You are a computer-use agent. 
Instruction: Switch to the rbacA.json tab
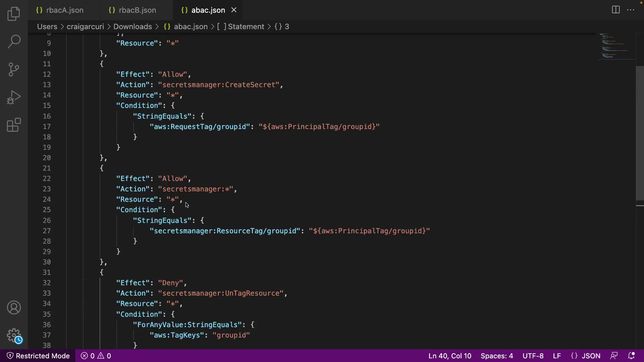pyautogui.click(x=65, y=10)
